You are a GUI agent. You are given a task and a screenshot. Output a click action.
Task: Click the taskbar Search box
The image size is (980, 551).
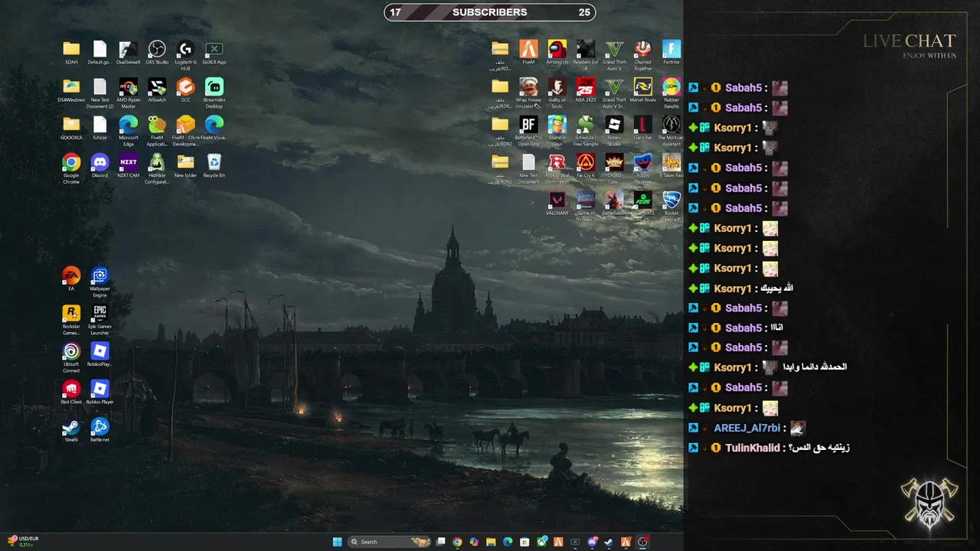(x=389, y=542)
